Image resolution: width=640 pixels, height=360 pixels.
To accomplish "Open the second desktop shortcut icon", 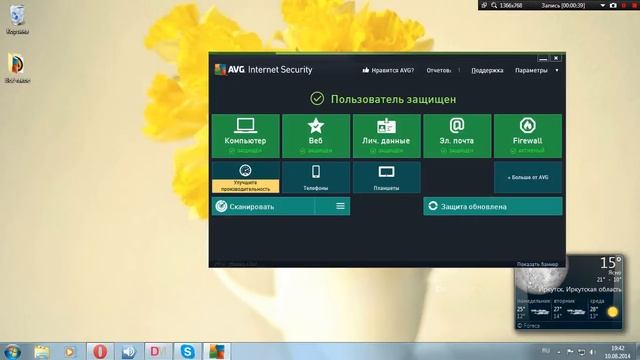I will 17,68.
